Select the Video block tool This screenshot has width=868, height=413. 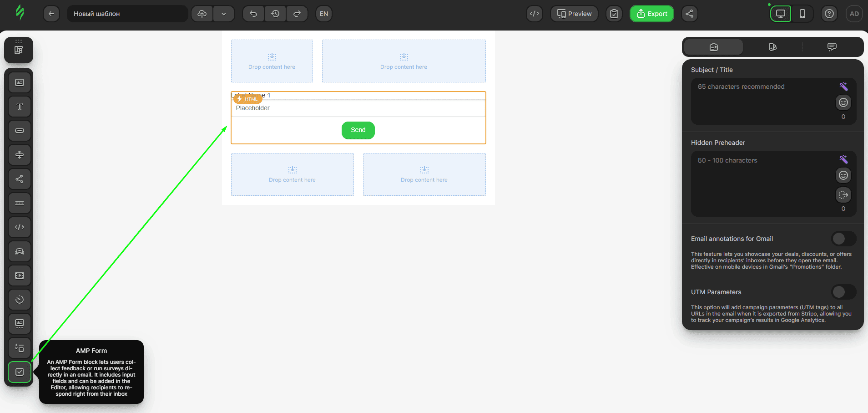click(19, 275)
